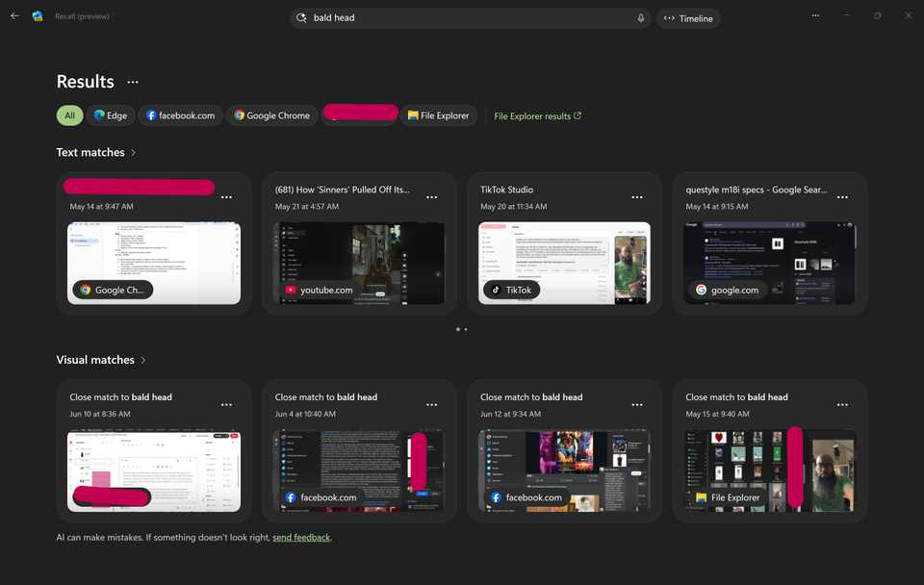Viewport: 924px width, 585px height.
Task: Click the youtube.com badge on Sinners result
Action: [318, 289]
